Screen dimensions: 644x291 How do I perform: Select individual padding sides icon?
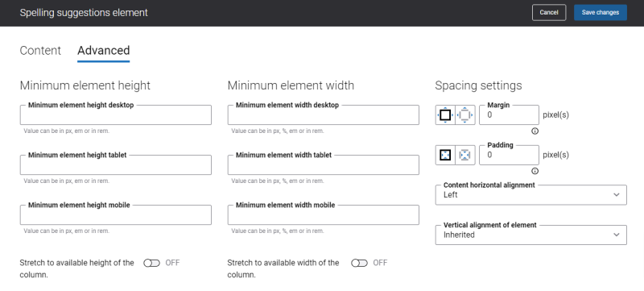[x=465, y=155]
